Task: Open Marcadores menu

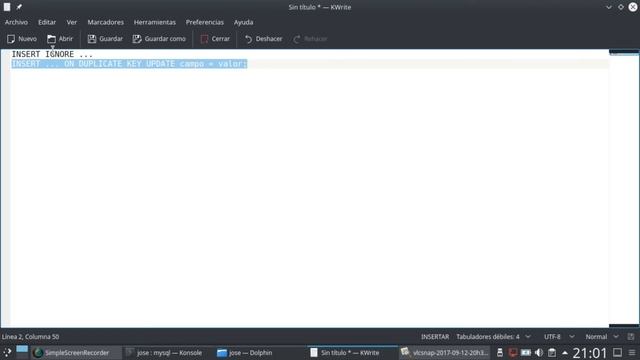Action: pyautogui.click(x=106, y=22)
